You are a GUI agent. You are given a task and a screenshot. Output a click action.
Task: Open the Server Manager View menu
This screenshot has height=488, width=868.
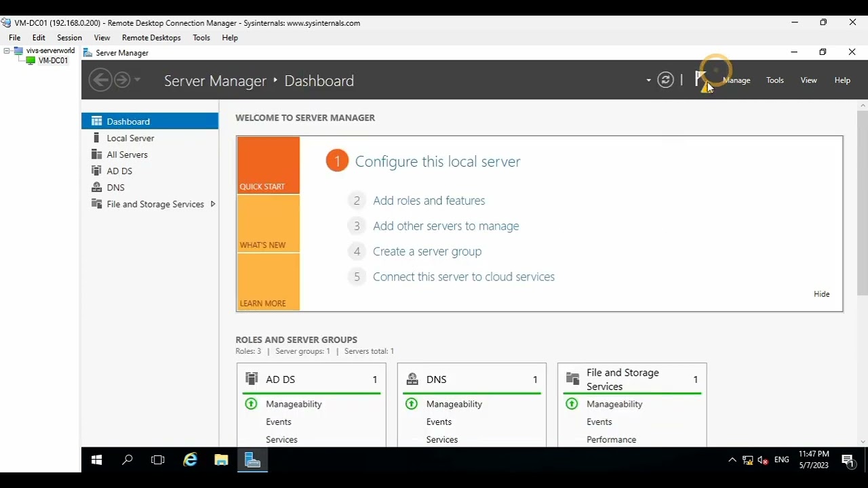click(x=808, y=80)
